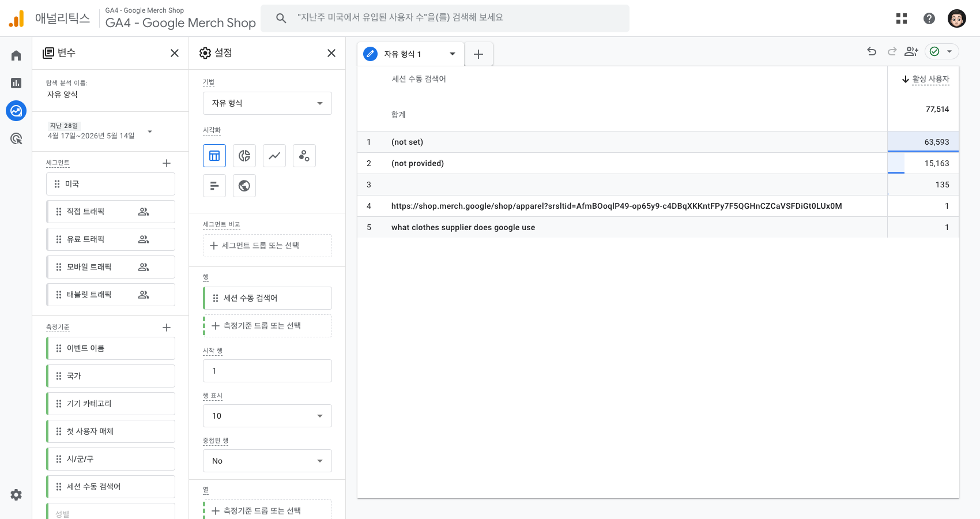
Task: Open the date range dropdown 지난 28일
Action: 100,131
